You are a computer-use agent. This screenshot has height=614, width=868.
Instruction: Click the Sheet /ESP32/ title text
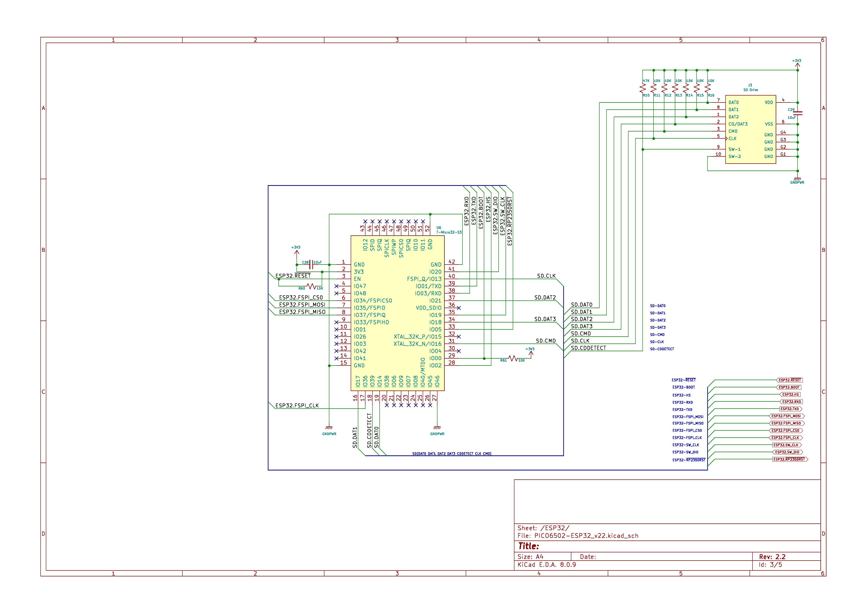[x=544, y=528]
